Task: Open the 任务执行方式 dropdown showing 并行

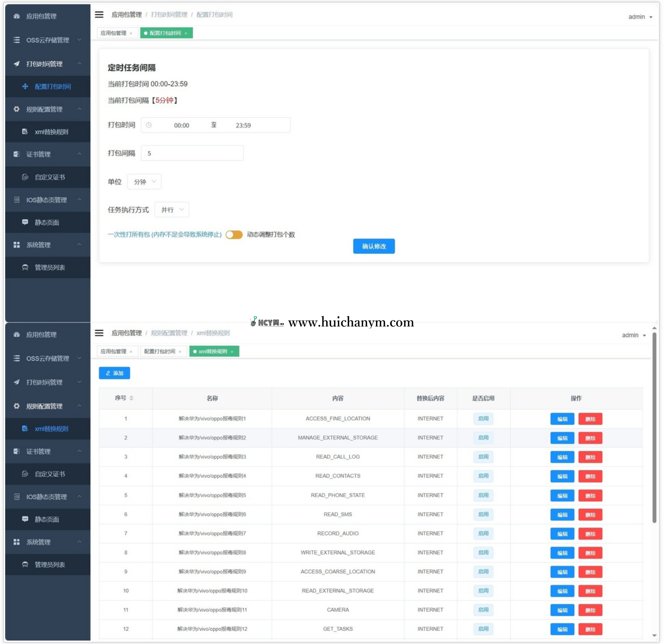Action: click(x=172, y=210)
